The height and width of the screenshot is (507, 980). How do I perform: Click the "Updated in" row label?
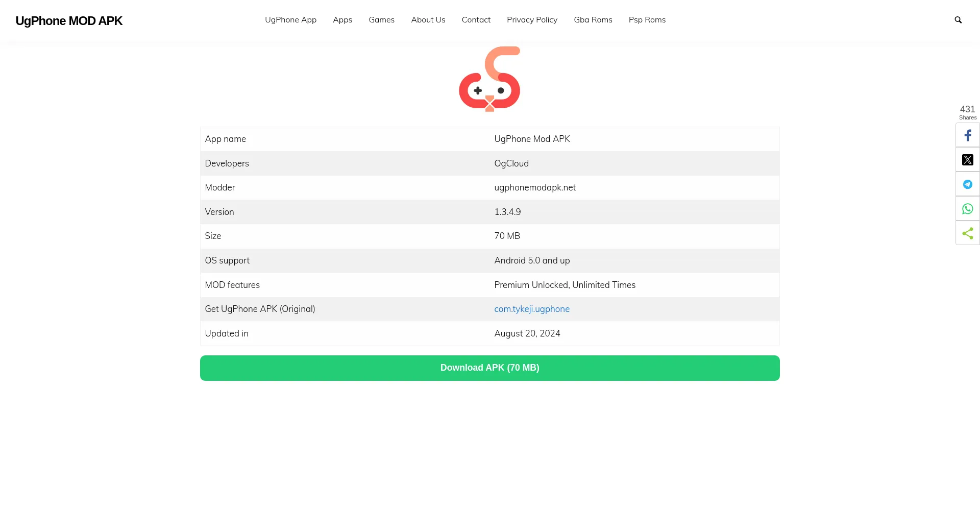(x=227, y=333)
